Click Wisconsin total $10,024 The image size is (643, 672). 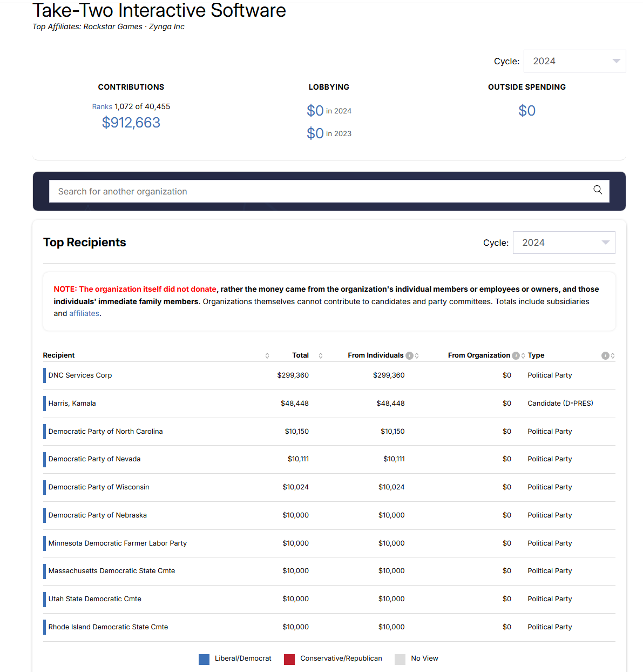[x=296, y=487]
